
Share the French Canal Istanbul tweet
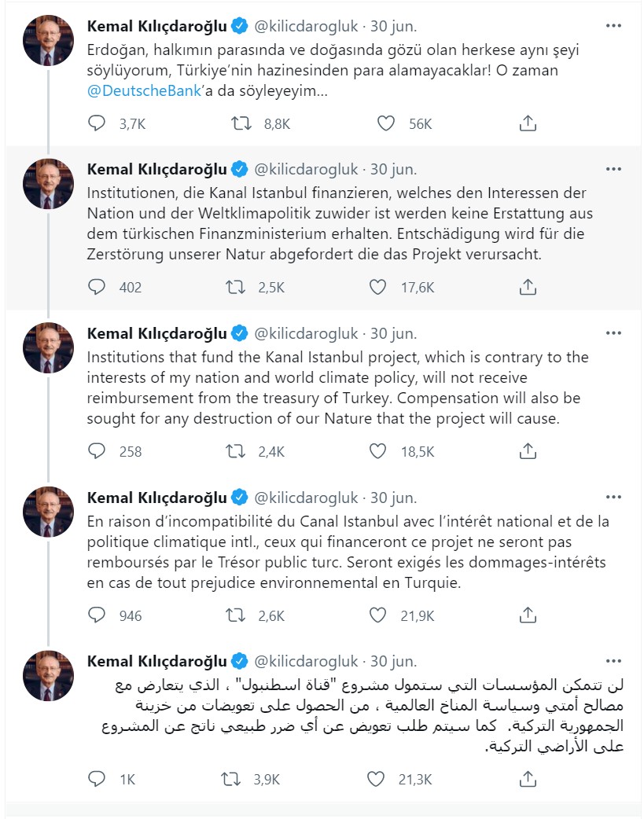coord(528,615)
